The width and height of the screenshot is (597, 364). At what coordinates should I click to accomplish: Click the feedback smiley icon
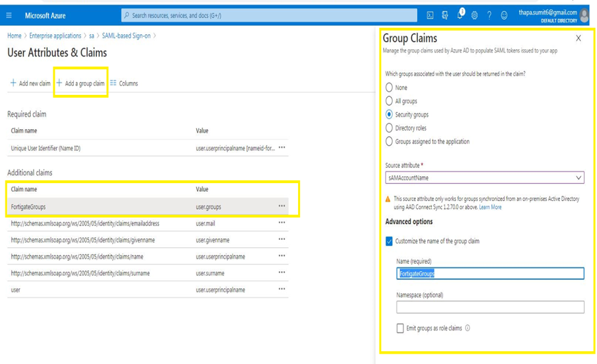point(504,15)
